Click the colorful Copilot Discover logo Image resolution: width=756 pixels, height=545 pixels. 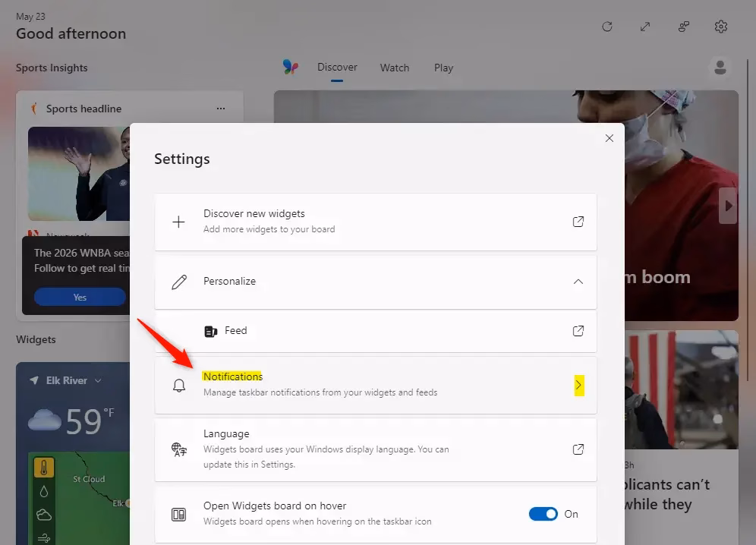[x=290, y=67]
